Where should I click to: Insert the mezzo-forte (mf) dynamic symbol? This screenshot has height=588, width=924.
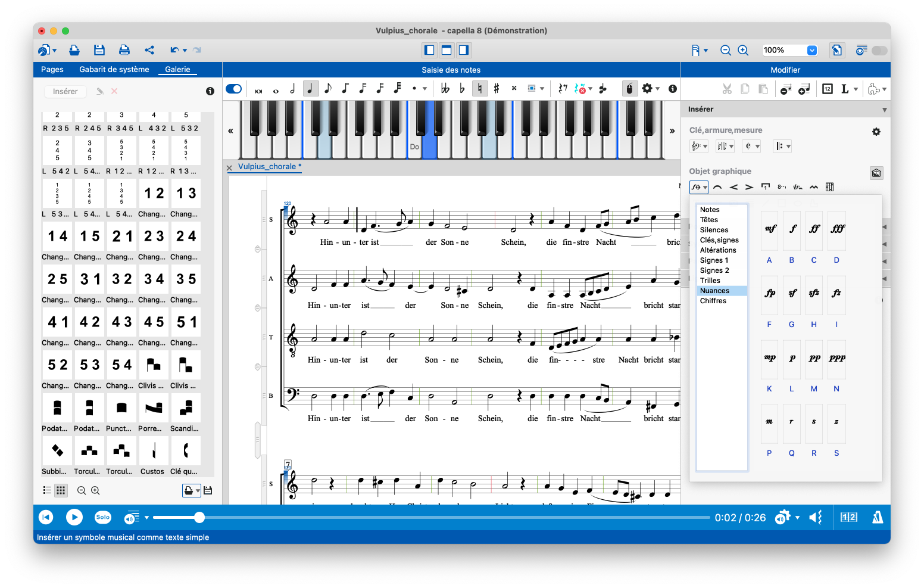click(x=770, y=230)
